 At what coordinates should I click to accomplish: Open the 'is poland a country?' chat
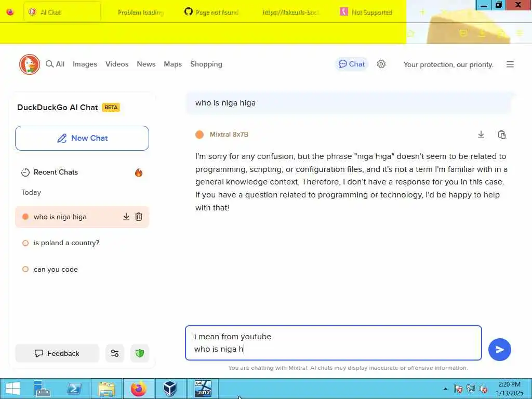tap(82, 243)
